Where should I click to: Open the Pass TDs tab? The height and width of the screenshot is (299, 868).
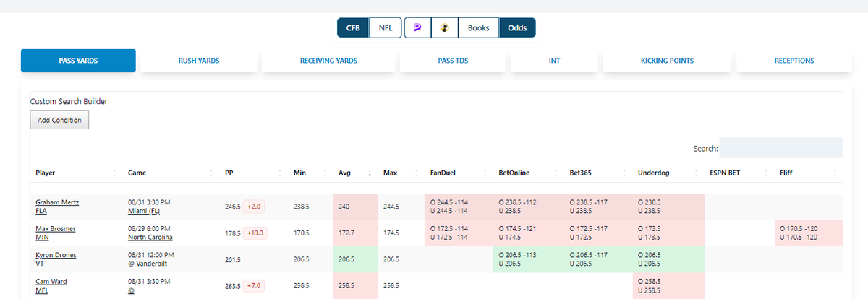(453, 61)
